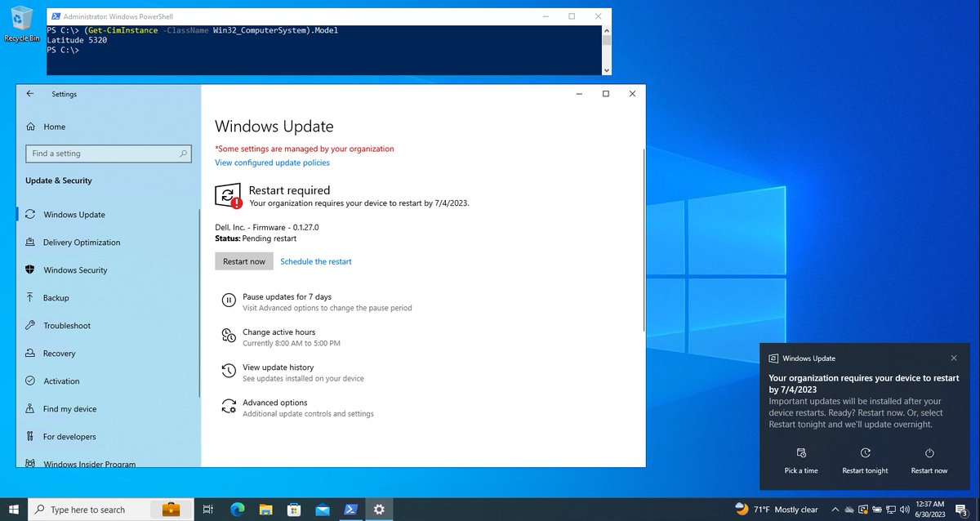Viewport: 980px width, 521px height.
Task: Choose Restart tonight in the notification
Action: (865, 460)
